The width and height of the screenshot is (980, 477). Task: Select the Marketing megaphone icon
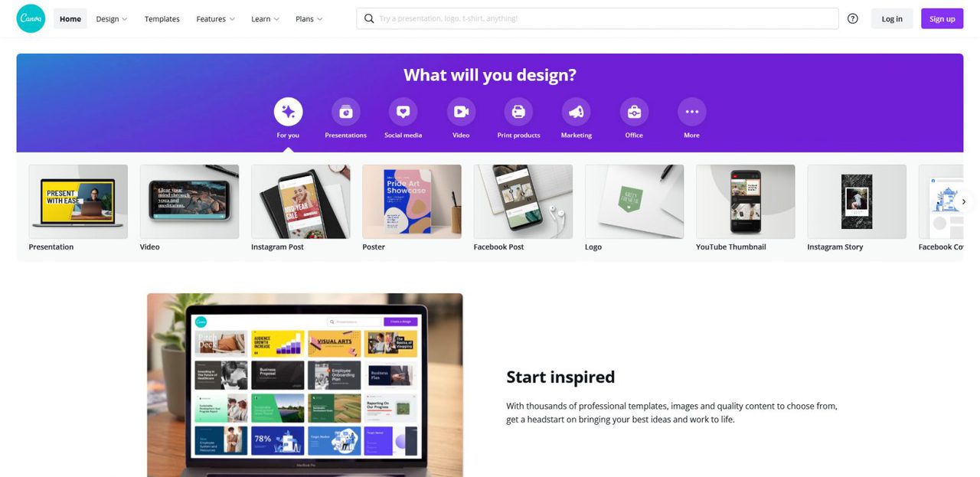tap(576, 112)
